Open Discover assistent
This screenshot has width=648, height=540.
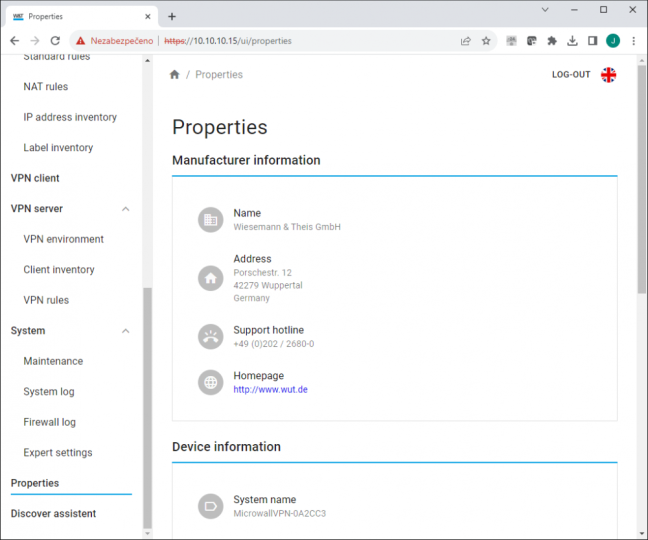click(x=53, y=514)
